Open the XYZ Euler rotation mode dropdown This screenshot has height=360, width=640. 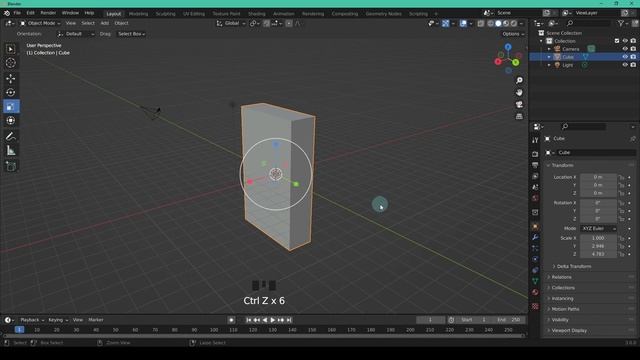[x=598, y=229]
